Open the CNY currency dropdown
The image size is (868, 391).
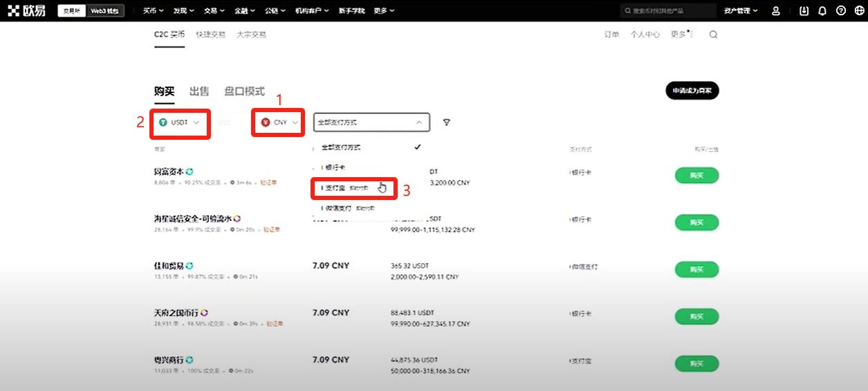coord(280,122)
